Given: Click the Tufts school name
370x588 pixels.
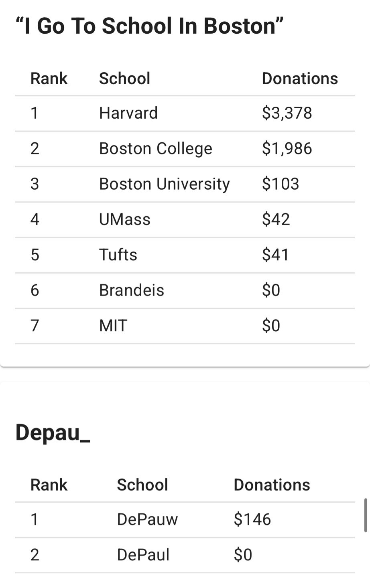Looking at the screenshot, I should tap(118, 255).
